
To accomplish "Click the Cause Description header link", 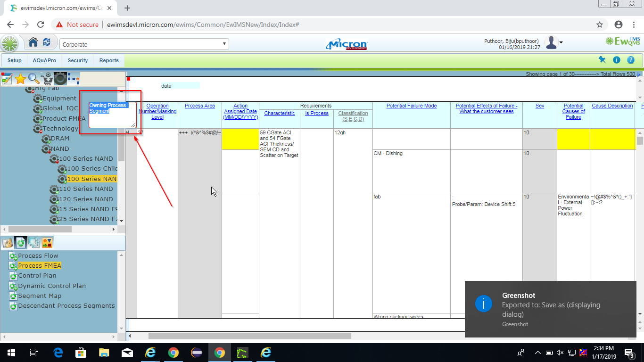I will point(612,106).
